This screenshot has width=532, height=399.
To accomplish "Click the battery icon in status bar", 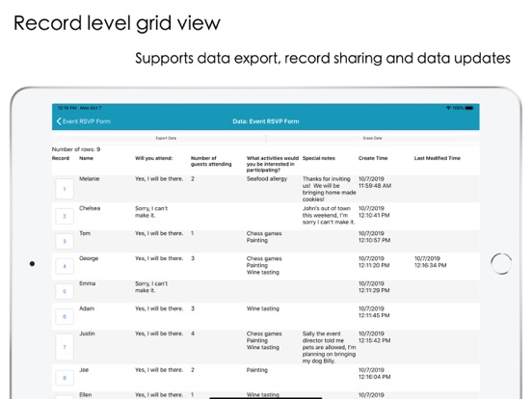I will pyautogui.click(x=469, y=108).
